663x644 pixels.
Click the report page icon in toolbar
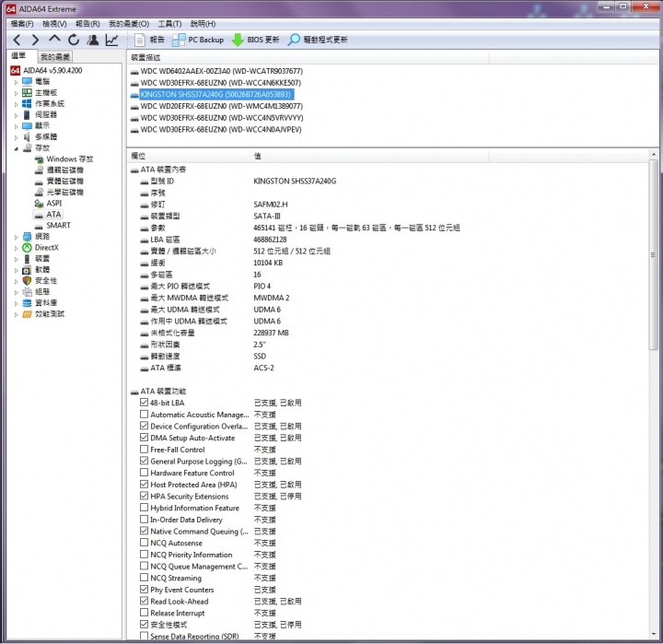point(140,40)
